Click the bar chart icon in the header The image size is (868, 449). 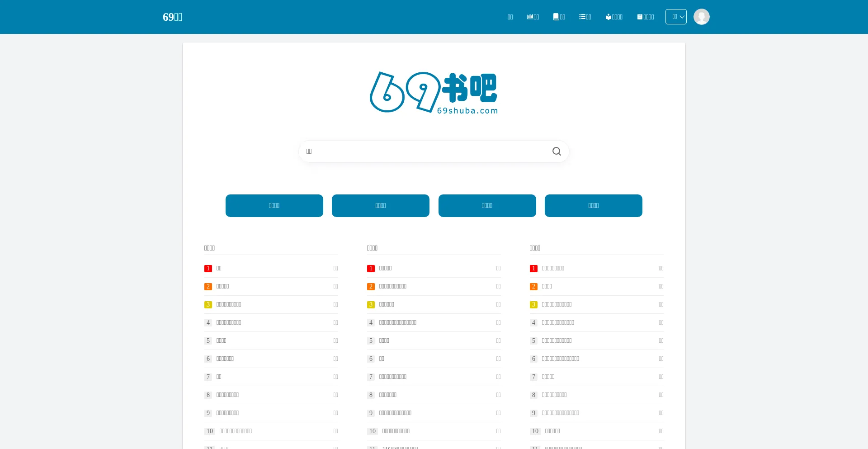530,17
